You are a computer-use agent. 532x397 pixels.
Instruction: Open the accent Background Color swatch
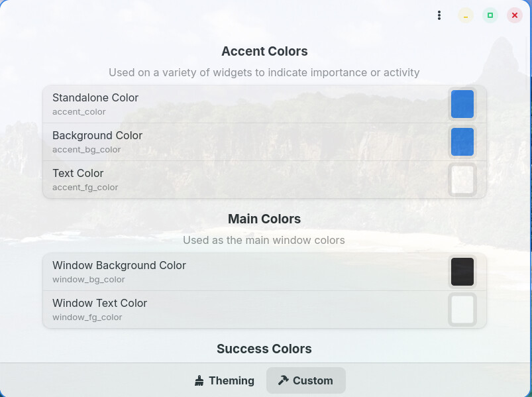462,142
